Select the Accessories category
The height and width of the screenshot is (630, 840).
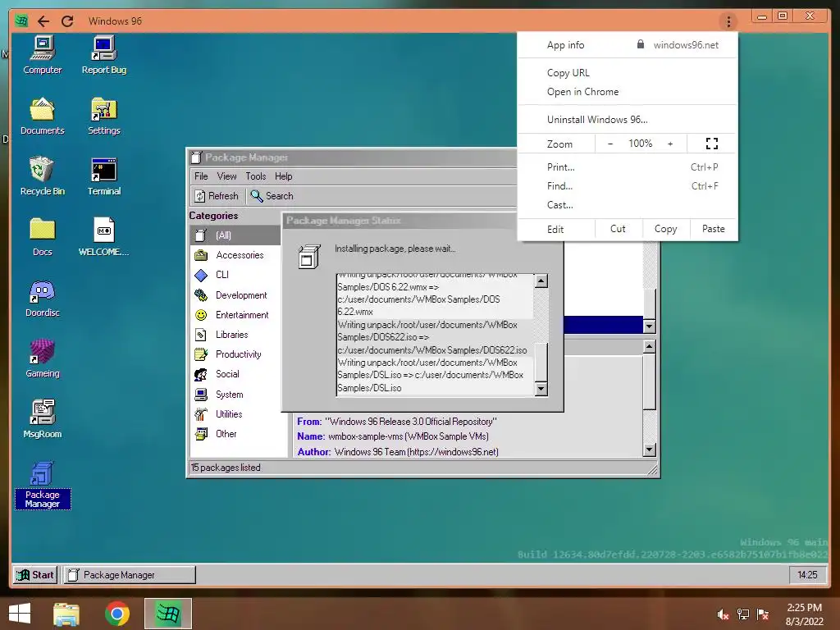click(x=235, y=255)
